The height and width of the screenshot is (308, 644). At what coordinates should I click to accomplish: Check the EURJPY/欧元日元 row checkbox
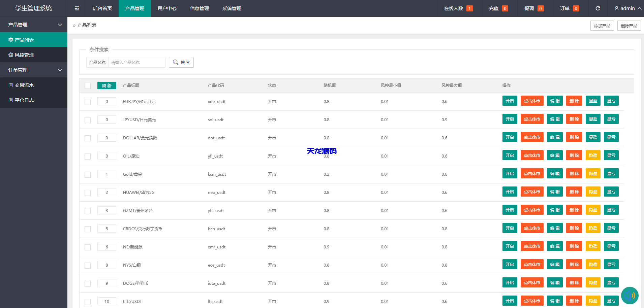[x=88, y=102]
